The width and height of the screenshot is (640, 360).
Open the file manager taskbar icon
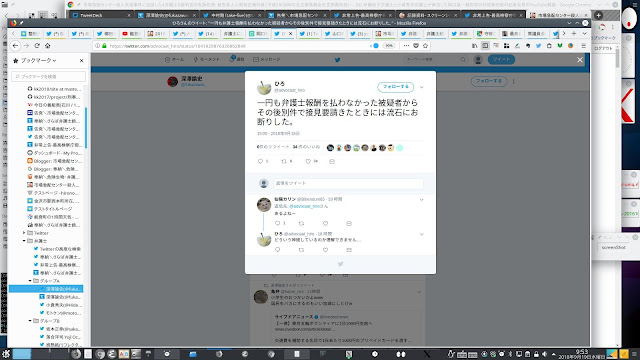click(x=193, y=354)
